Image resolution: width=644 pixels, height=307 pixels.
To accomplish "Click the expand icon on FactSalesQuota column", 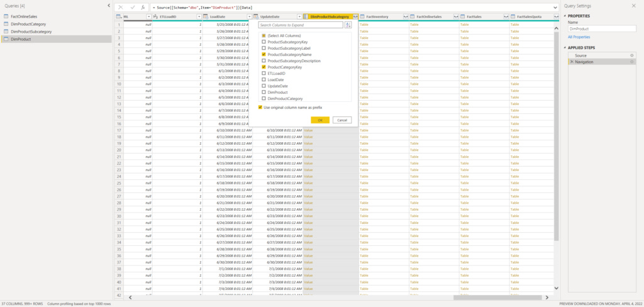I will point(556,16).
